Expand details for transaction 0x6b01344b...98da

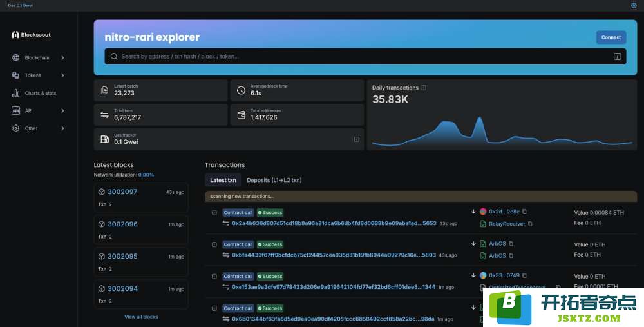(x=214, y=308)
